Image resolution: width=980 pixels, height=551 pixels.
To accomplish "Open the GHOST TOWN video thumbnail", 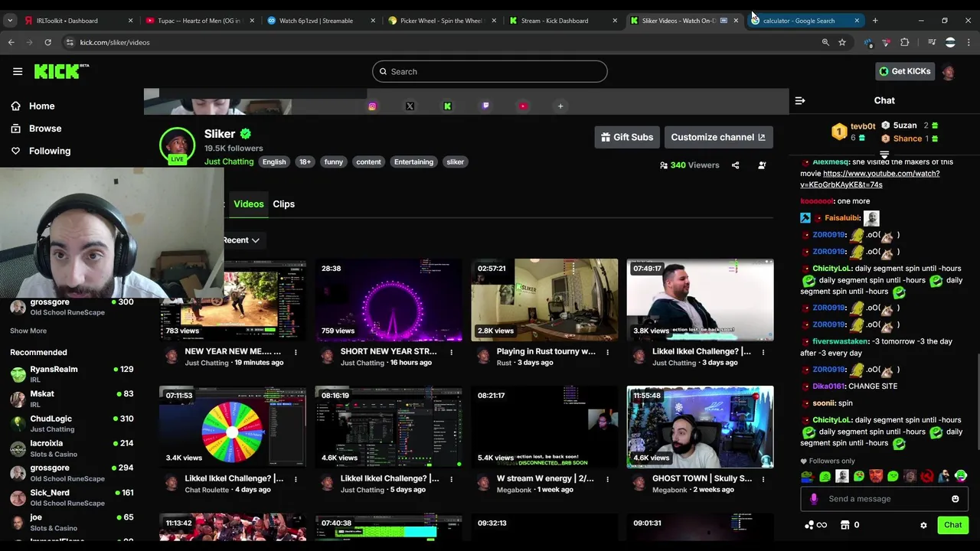I will point(700,427).
